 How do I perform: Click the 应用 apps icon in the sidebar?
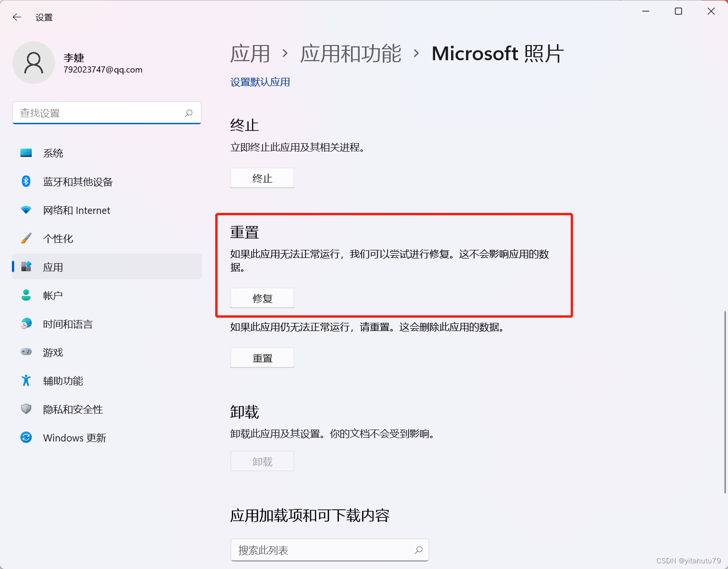coord(26,266)
